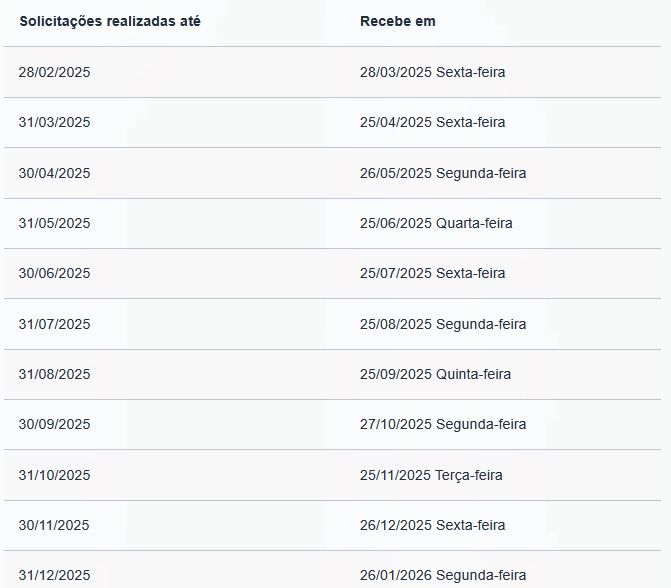Click the 30/11/2025 request date

coord(54,526)
